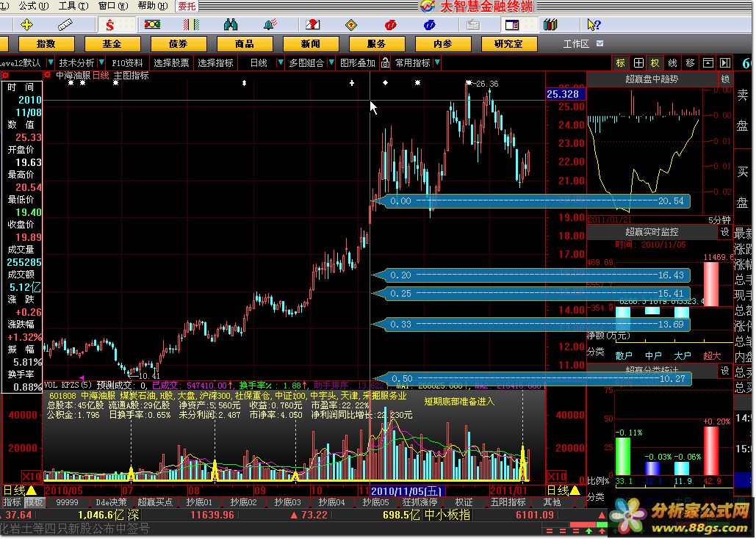
Task: Expand the 日线 triangle at bottom right
Action: [575, 491]
